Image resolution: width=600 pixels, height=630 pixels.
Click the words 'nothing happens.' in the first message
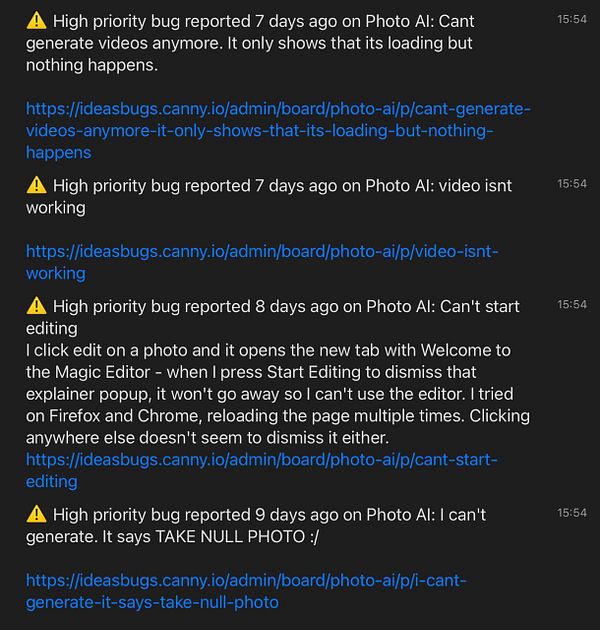[92, 65]
